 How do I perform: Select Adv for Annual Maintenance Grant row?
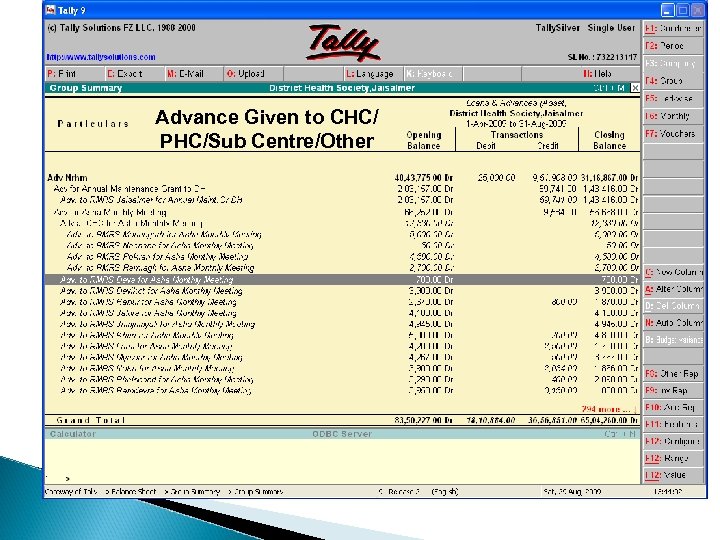point(342,189)
